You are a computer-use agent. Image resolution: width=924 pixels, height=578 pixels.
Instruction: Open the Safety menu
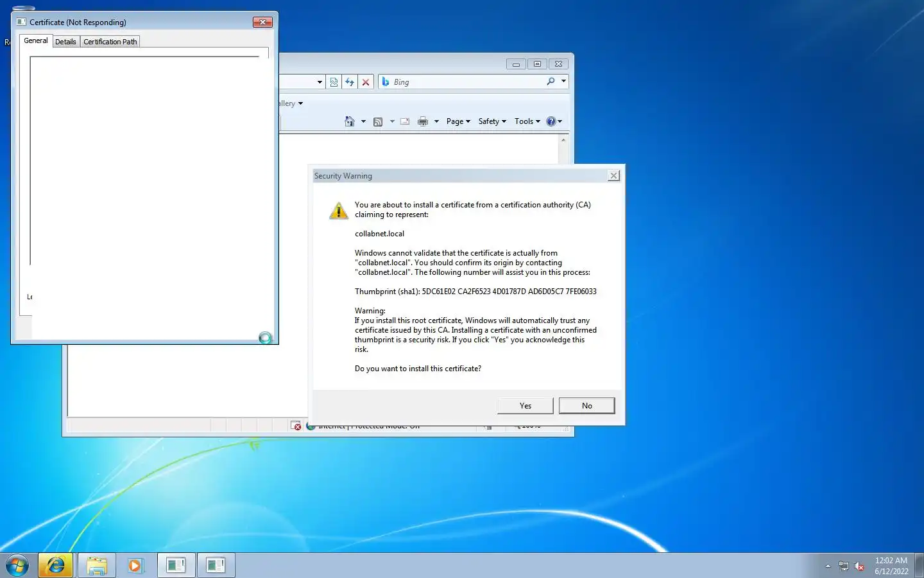[492, 121]
